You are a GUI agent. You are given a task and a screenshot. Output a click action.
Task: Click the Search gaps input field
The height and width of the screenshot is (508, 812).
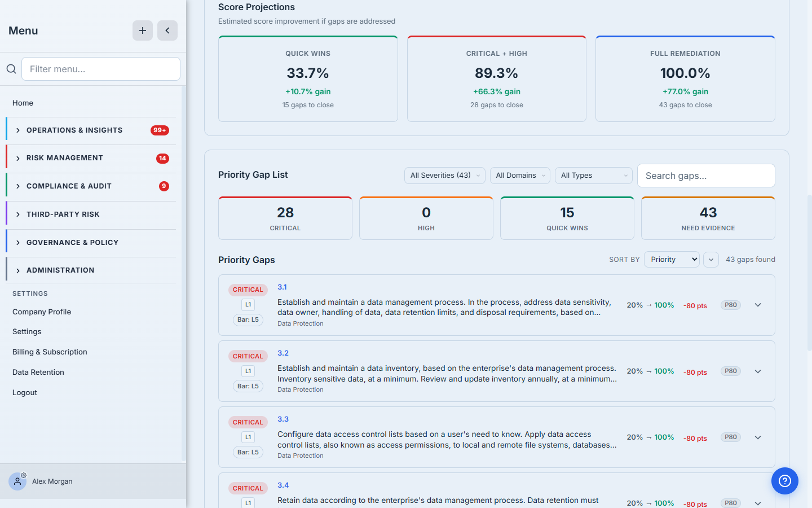tap(706, 176)
